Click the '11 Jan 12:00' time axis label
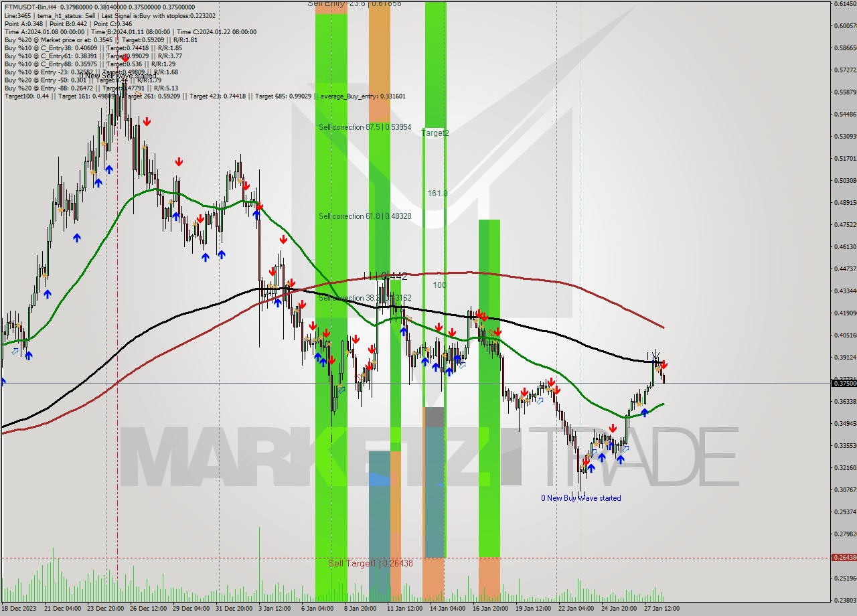The image size is (857, 616). 404,609
